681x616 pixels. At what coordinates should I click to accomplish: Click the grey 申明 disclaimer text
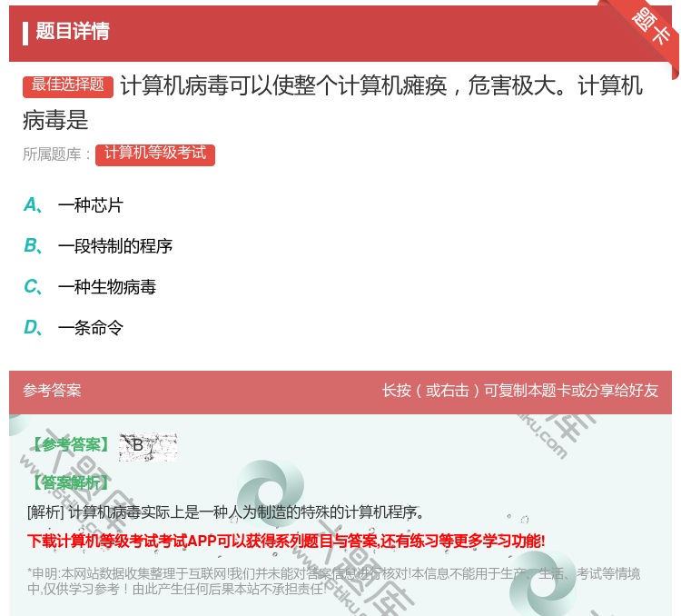pos(333,581)
